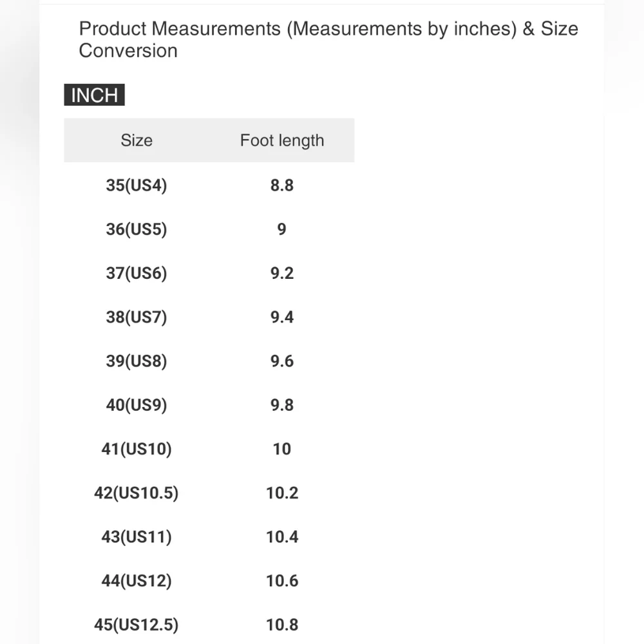Image resolution: width=644 pixels, height=644 pixels.
Task: Select the 42(US10.5) size row
Action: (209, 493)
